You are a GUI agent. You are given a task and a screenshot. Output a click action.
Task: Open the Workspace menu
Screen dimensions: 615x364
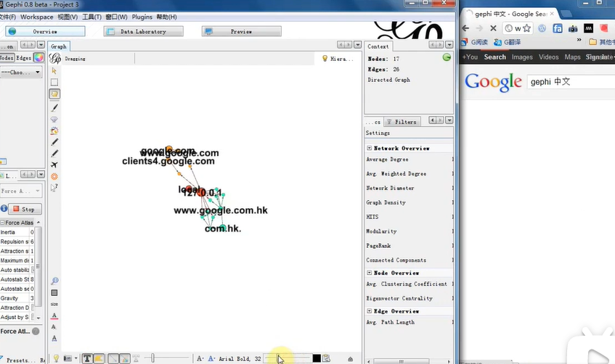(x=37, y=17)
